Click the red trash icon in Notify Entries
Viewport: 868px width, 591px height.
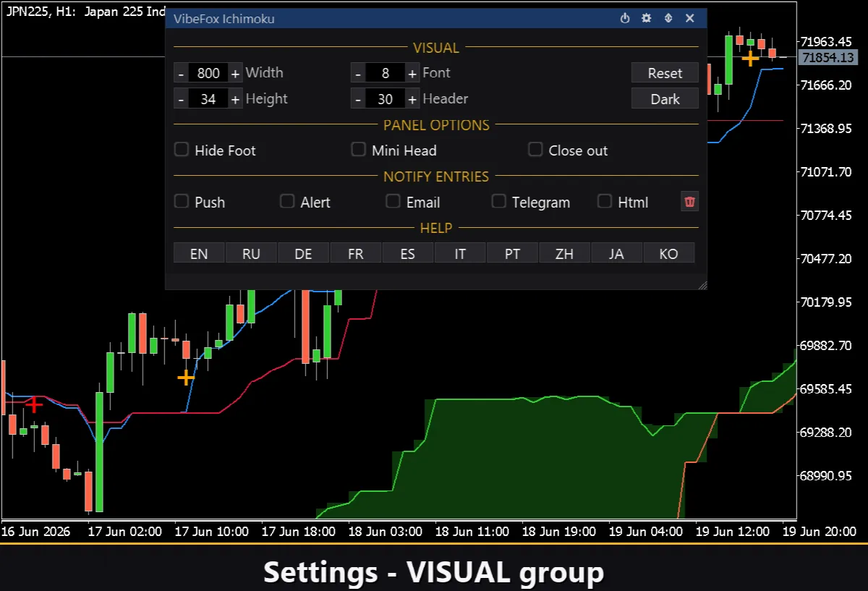pyautogui.click(x=689, y=202)
